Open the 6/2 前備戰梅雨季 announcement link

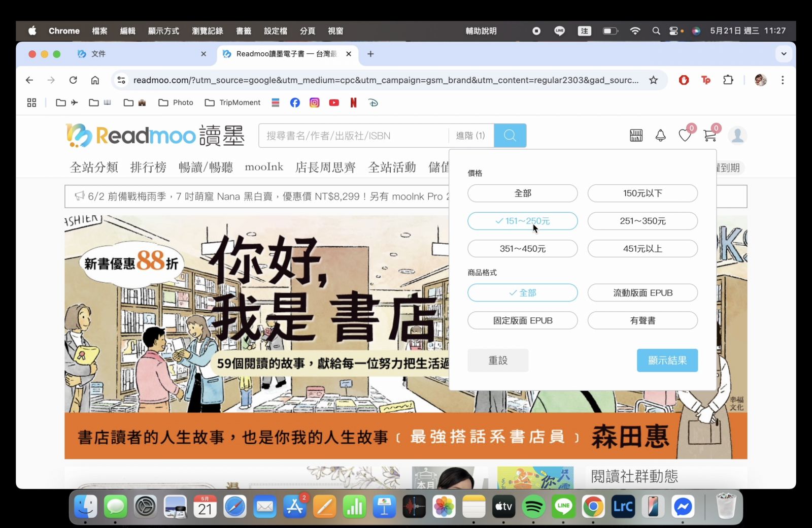tap(261, 196)
